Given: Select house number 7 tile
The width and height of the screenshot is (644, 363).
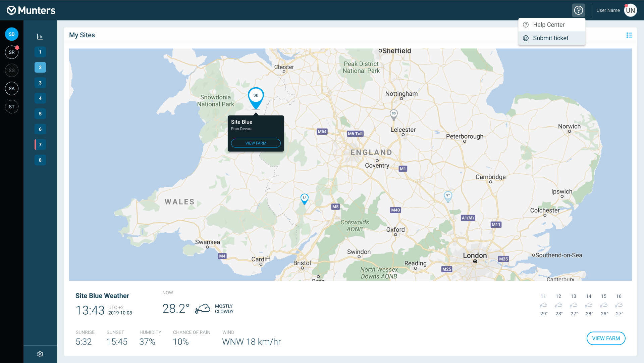Looking at the screenshot, I should (x=40, y=145).
